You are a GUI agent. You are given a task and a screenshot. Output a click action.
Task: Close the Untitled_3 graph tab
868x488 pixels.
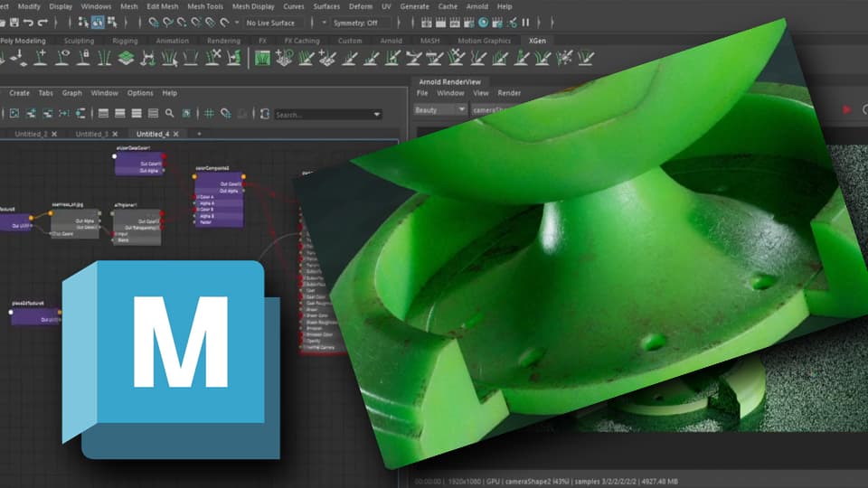[115, 134]
